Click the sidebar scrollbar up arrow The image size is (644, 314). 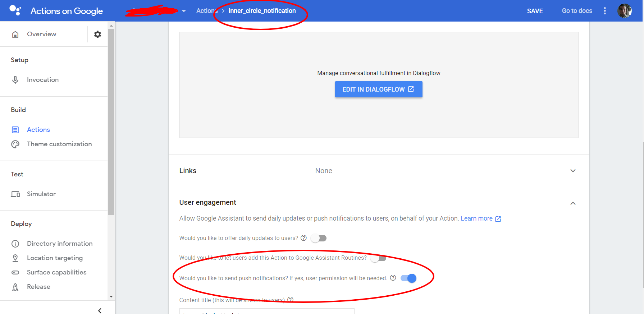point(111,26)
